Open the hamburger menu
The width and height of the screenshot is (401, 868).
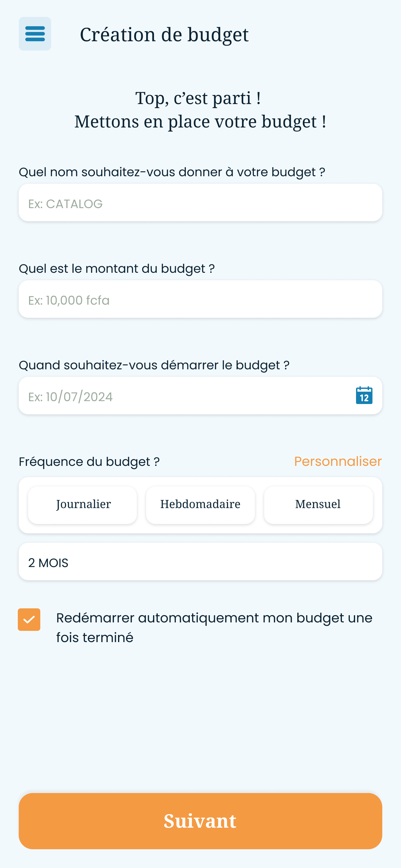[35, 34]
